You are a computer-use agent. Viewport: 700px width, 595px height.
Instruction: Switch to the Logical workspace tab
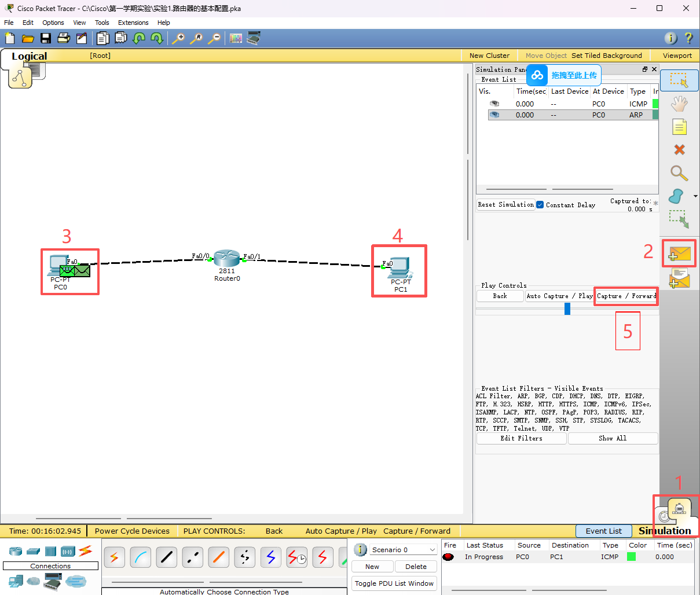29,56
